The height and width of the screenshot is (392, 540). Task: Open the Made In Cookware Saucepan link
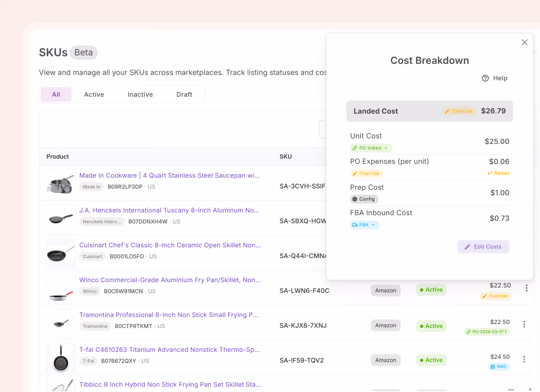click(169, 176)
